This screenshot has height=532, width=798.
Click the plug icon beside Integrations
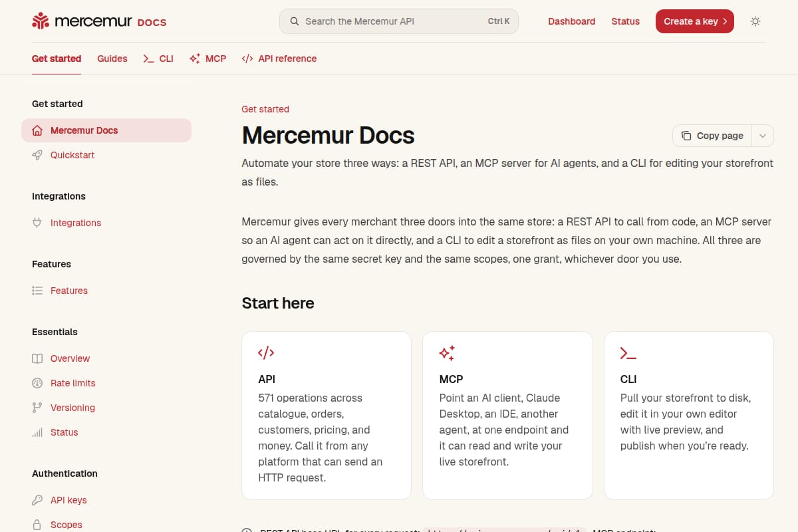point(37,223)
